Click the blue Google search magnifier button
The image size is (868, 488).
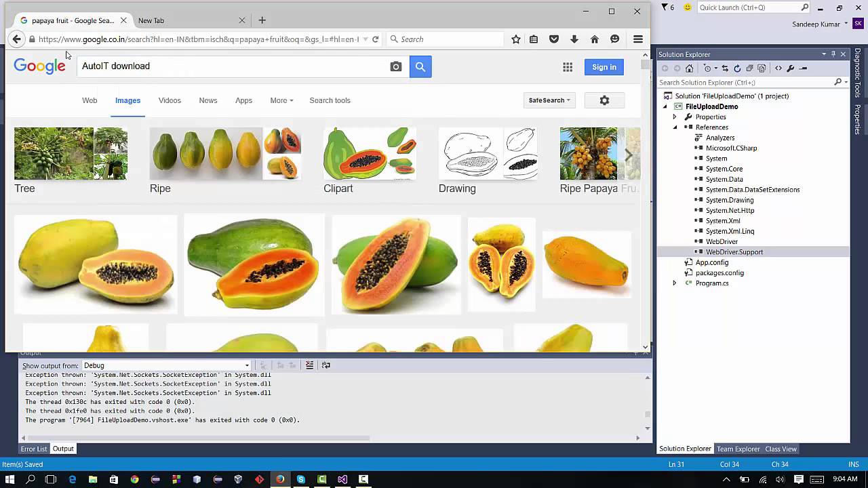point(420,66)
